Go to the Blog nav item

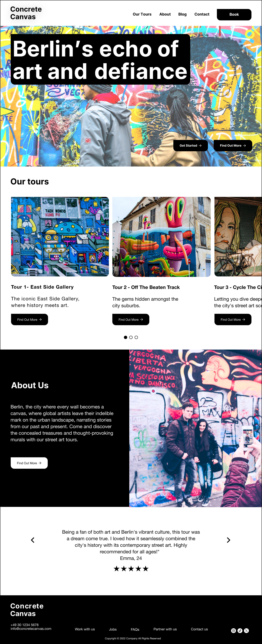[x=183, y=14]
